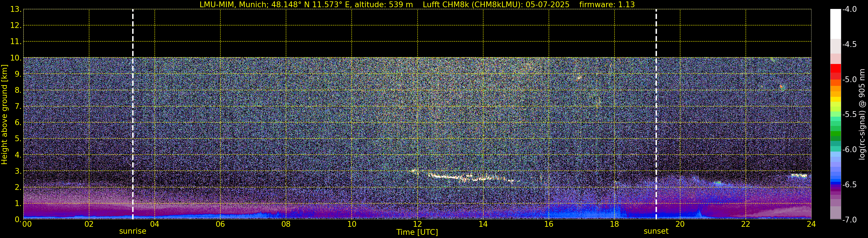Viewport: 868px width, 238px height.
Task: Click the x-axis tick label '00'
Action: (26, 224)
